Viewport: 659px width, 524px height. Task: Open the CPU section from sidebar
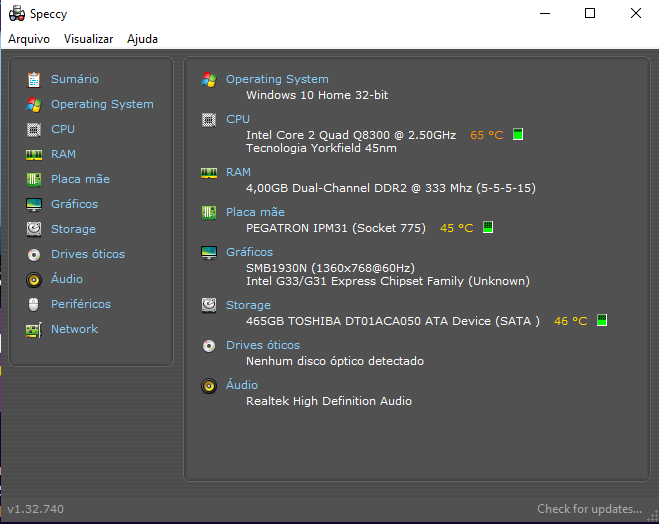coord(63,129)
